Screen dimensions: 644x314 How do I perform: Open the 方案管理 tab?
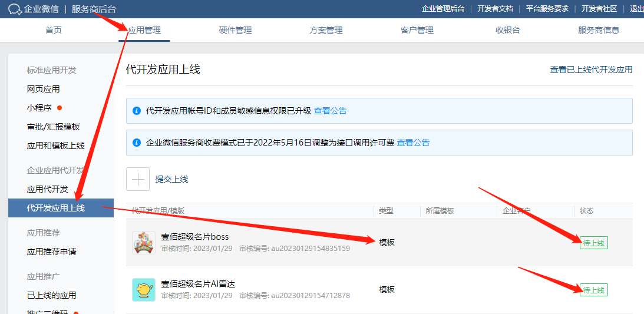point(326,30)
